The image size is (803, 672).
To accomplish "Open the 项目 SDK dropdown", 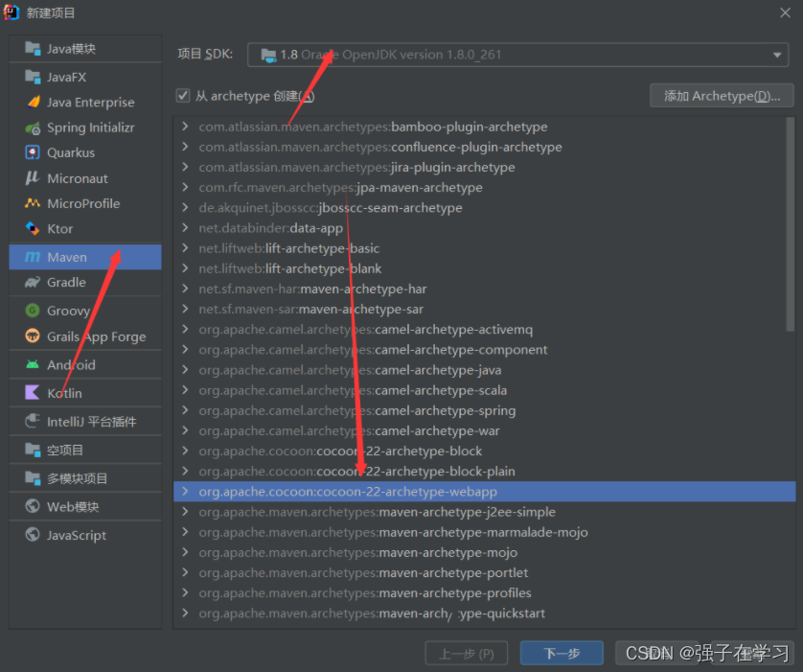I will point(517,55).
